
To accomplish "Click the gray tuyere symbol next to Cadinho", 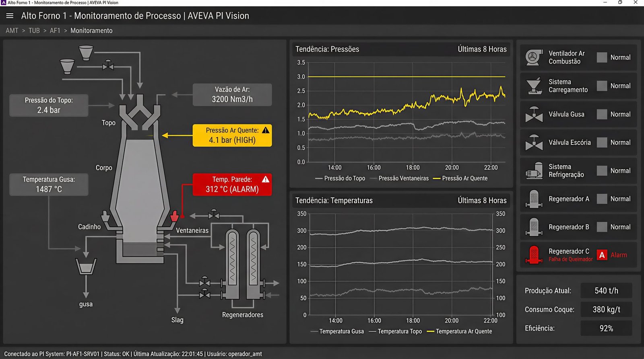I will (x=105, y=216).
